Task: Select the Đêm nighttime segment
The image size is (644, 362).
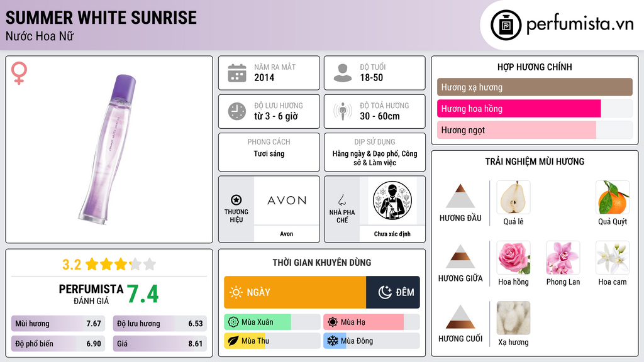Action: click(x=393, y=292)
